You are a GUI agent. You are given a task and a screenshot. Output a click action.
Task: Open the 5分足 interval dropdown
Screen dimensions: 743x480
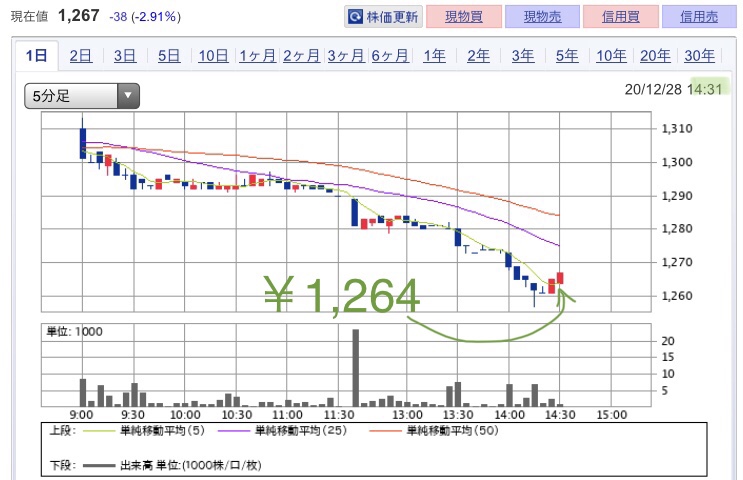(x=82, y=96)
